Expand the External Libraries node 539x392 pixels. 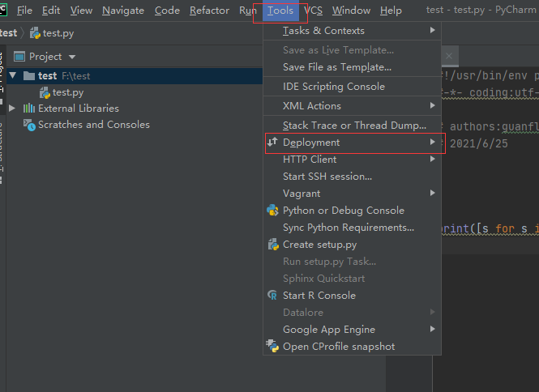point(12,109)
